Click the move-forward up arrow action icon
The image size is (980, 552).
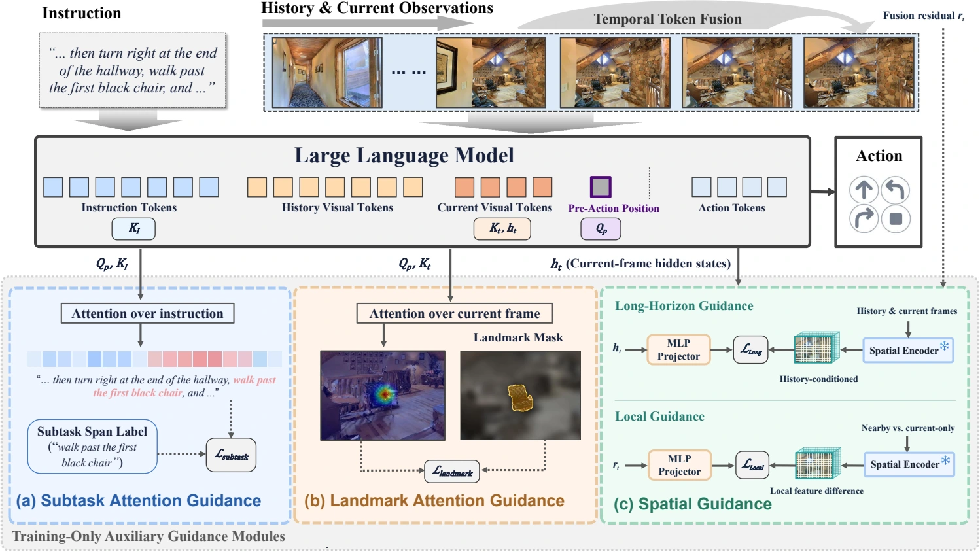(864, 190)
